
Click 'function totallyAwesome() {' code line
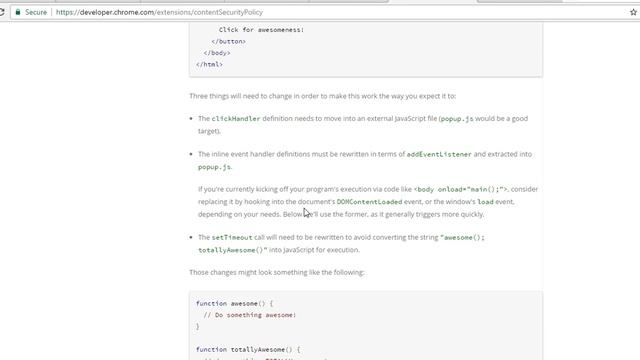click(x=248, y=350)
